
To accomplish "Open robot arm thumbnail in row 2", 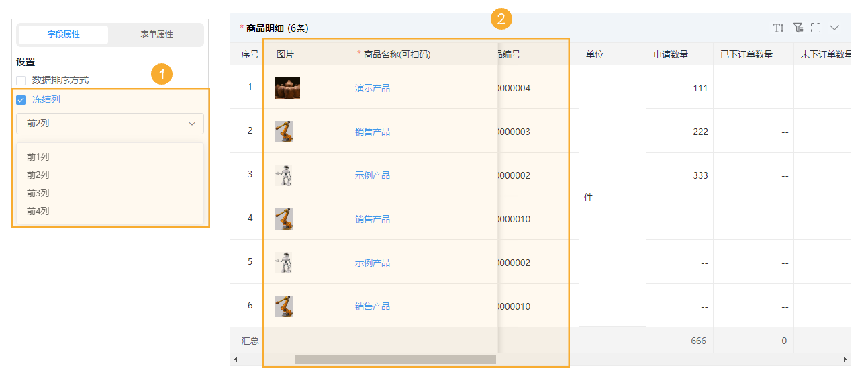I will click(x=284, y=132).
